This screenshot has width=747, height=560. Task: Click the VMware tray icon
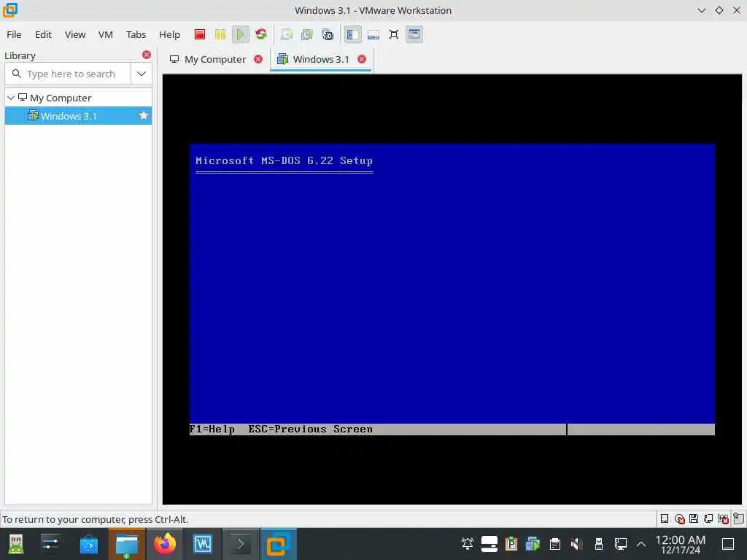[x=533, y=543]
